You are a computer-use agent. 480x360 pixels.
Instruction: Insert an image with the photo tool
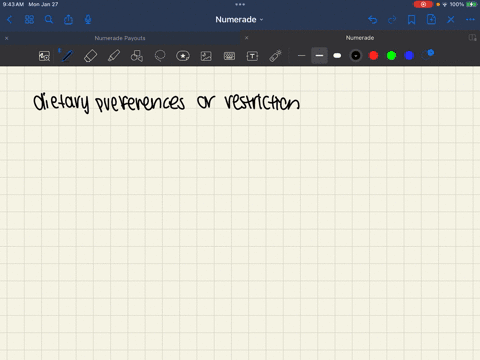206,56
